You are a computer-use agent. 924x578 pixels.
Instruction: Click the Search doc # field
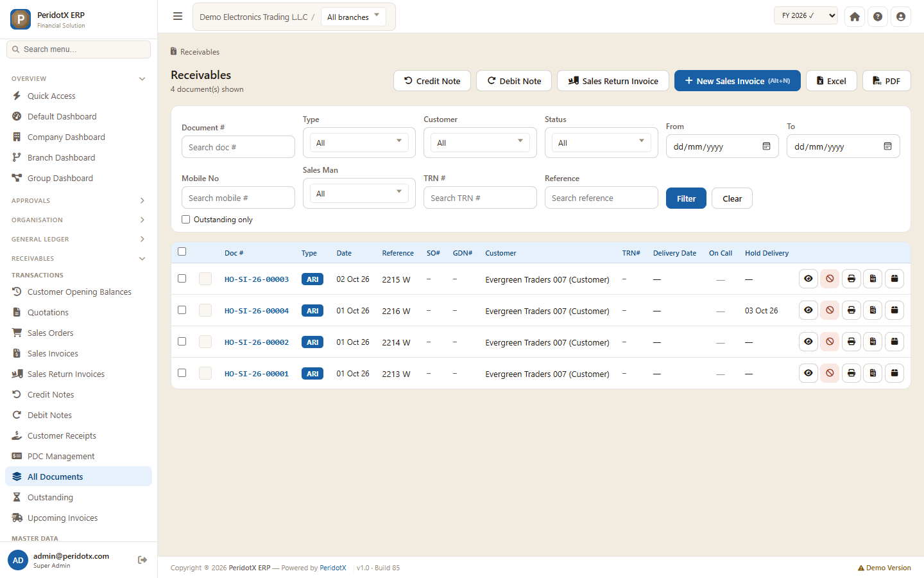238,147
